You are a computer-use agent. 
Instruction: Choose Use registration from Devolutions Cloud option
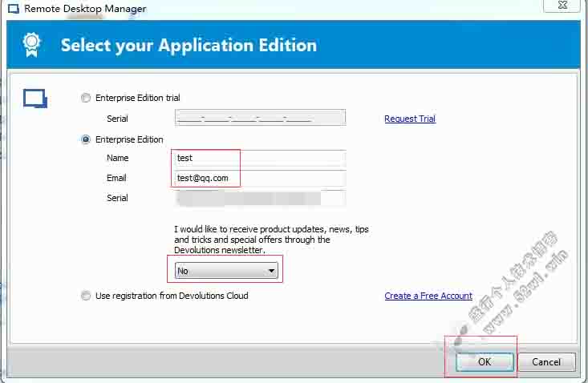tap(86, 296)
